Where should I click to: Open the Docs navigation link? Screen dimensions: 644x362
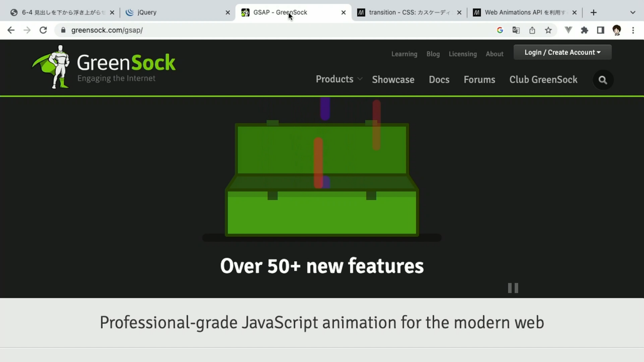point(439,80)
